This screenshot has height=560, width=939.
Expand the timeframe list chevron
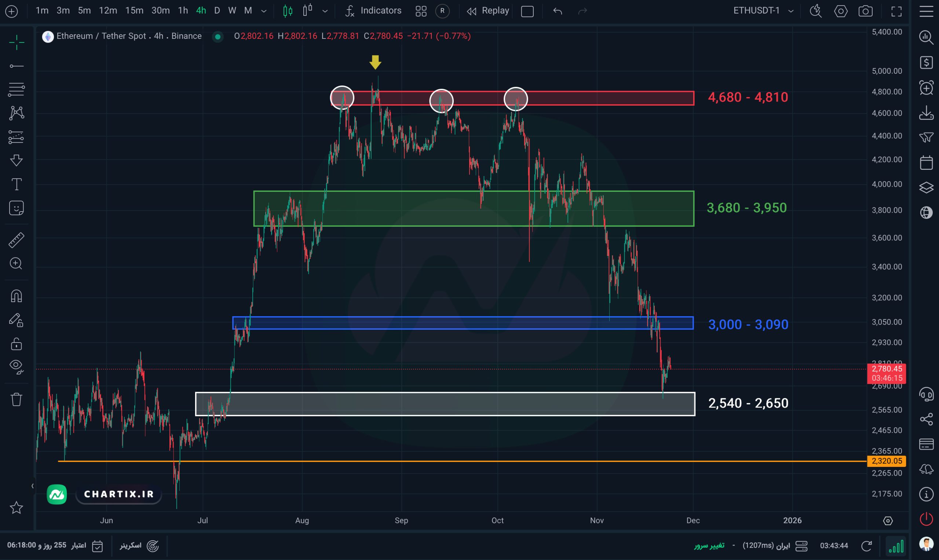[x=264, y=11]
